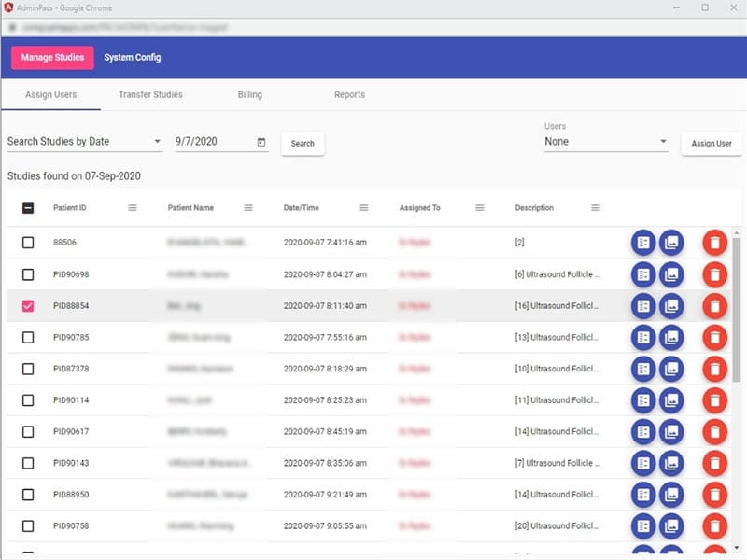Click delete icon for PID90785 row
Viewport: 747px width, 560px height.
click(x=714, y=337)
